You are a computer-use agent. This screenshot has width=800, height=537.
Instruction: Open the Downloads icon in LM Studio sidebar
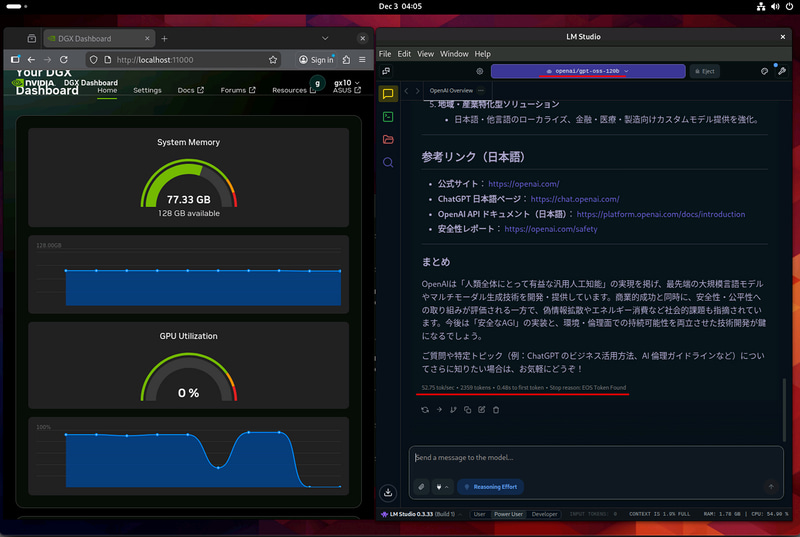pyautogui.click(x=388, y=492)
